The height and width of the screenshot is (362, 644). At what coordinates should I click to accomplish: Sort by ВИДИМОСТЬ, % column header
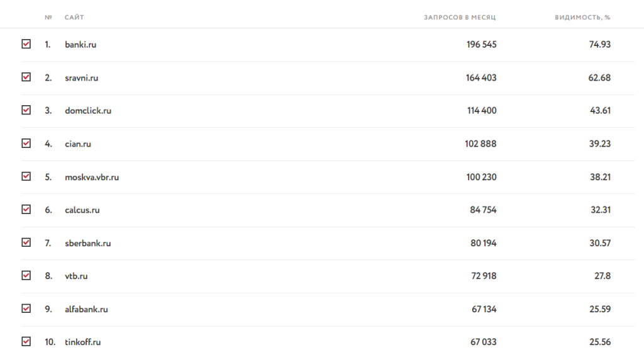(x=582, y=17)
